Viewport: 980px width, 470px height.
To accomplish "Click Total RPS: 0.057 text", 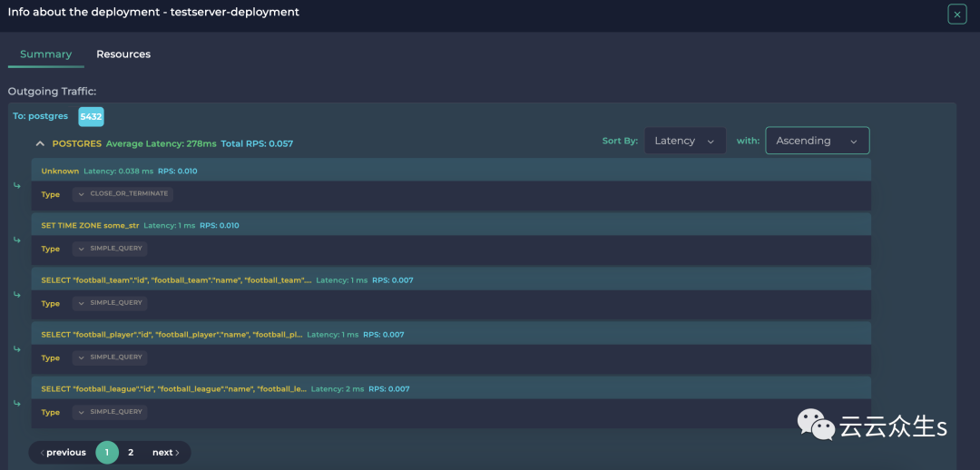I will tap(257, 143).
